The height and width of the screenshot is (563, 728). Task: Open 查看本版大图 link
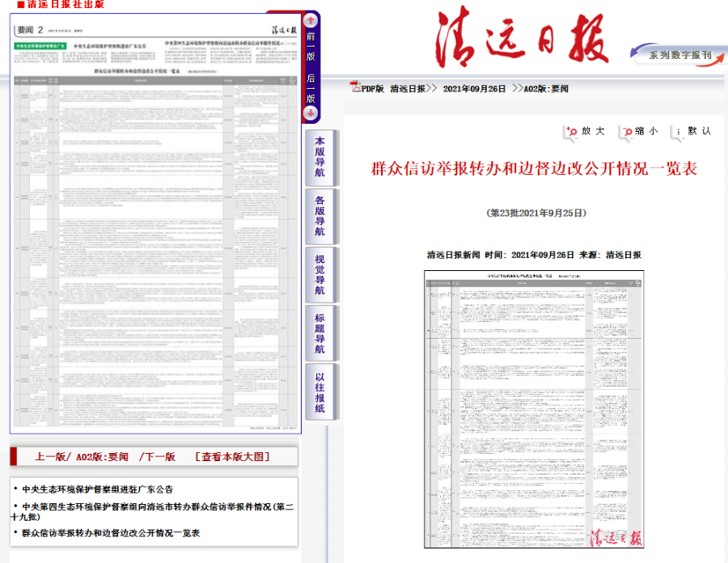point(232,457)
